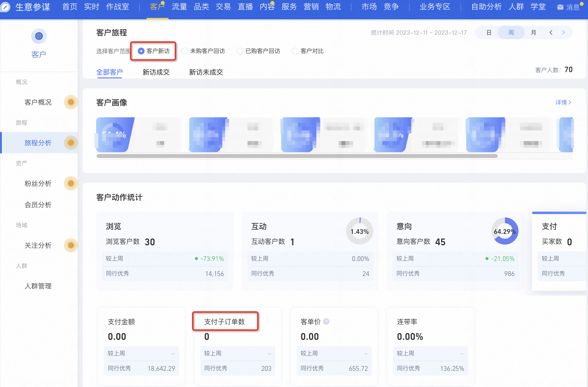Open the 详情 link in 客户画像
The height and width of the screenshot is (387, 588).
click(563, 102)
